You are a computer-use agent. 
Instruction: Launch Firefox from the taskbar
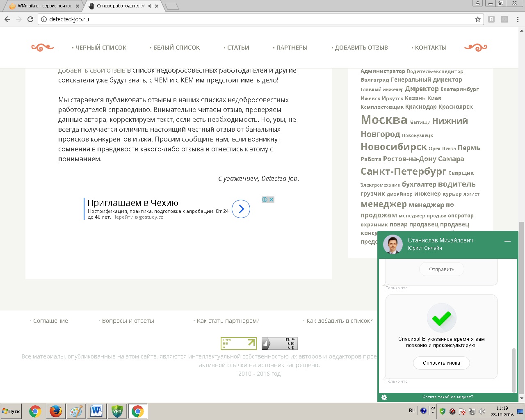[x=55, y=411]
